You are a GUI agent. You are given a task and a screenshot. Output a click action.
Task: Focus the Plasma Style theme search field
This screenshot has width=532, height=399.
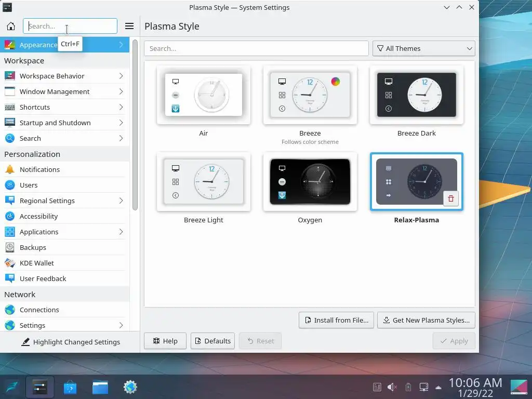[x=257, y=48]
